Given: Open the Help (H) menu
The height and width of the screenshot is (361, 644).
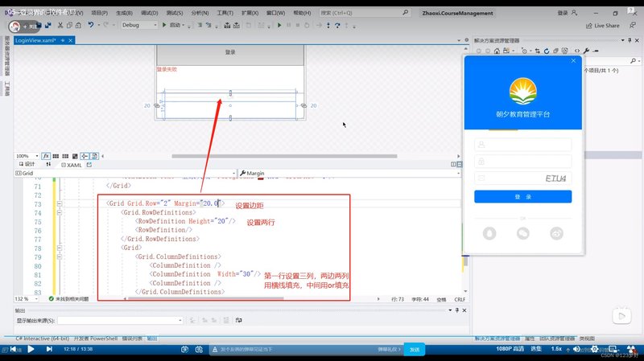Looking at the screenshot, I should pos(303,13).
